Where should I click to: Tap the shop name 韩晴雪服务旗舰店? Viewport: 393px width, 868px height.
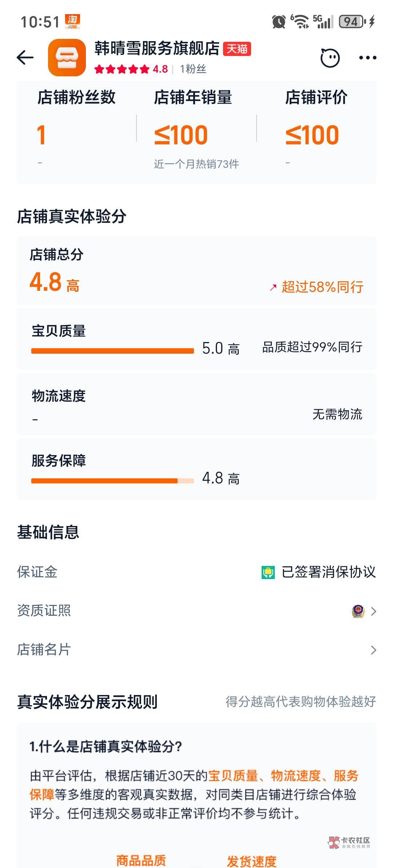pos(157,49)
